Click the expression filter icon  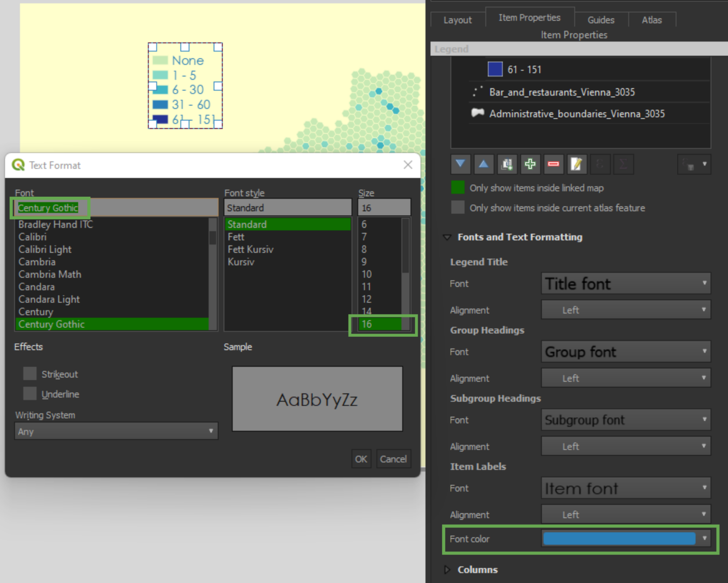(x=600, y=164)
